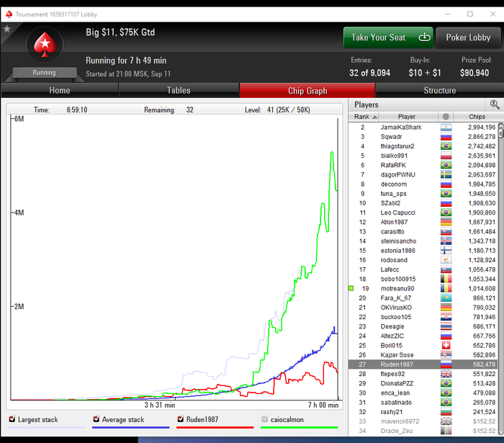This screenshot has height=443, width=504.
Task: Click the Running status button
Action: 45,73
